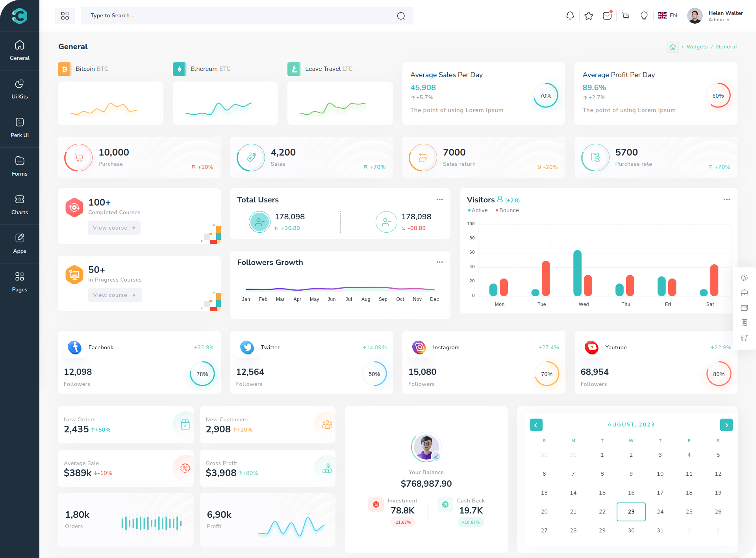The width and height of the screenshot is (756, 558).
Task: Click the notification bell icon
Action: coord(570,16)
